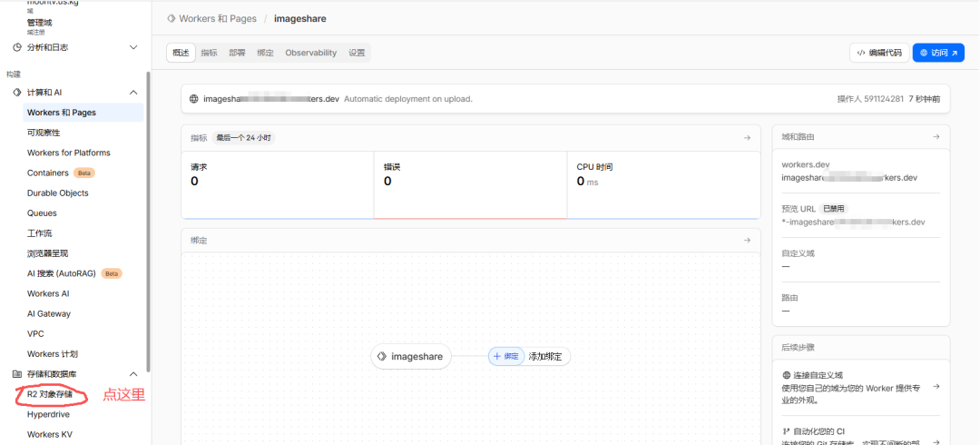The height and width of the screenshot is (445, 980).
Task: Click the globe icon before the workers.dev address
Action: (x=194, y=99)
